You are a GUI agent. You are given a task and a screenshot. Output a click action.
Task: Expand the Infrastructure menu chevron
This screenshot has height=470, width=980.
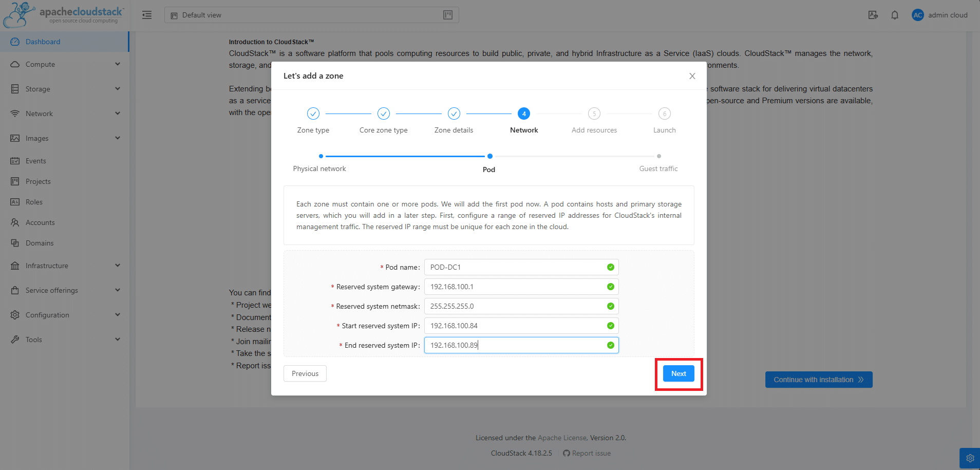118,266
